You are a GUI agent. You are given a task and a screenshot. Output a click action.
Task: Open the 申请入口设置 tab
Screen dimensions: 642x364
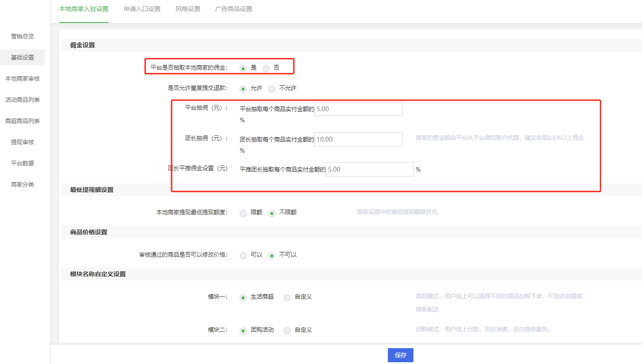tap(142, 9)
